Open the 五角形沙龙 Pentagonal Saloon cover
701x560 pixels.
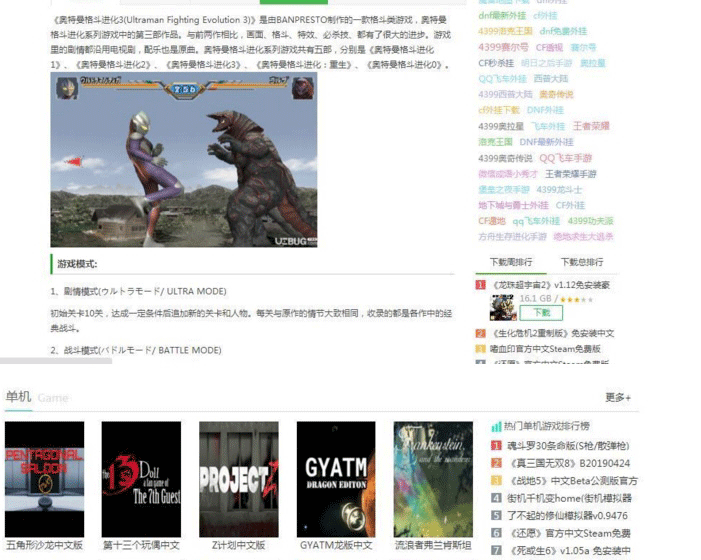coord(44,479)
